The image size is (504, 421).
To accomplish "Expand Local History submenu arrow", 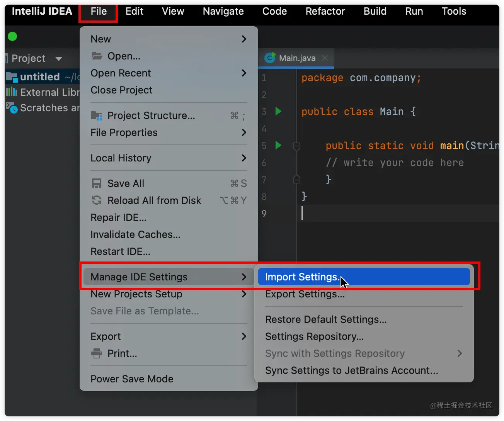I will [244, 158].
